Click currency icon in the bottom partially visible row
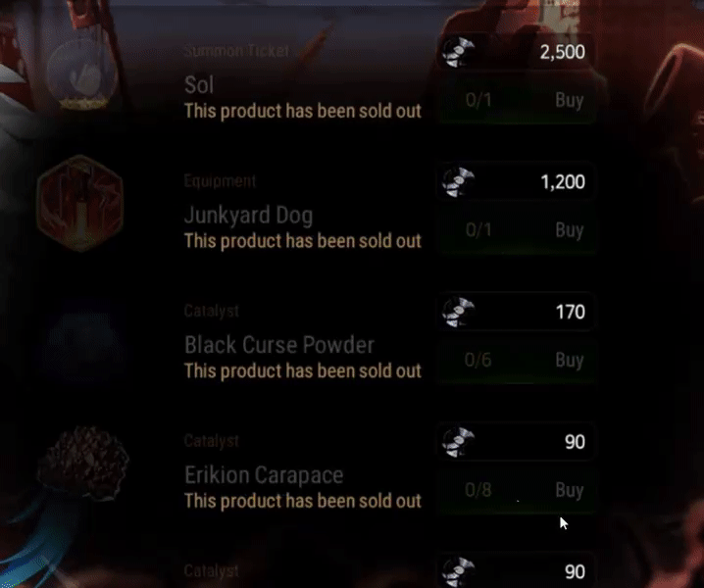Screen dimensions: 704x588 click(458, 572)
